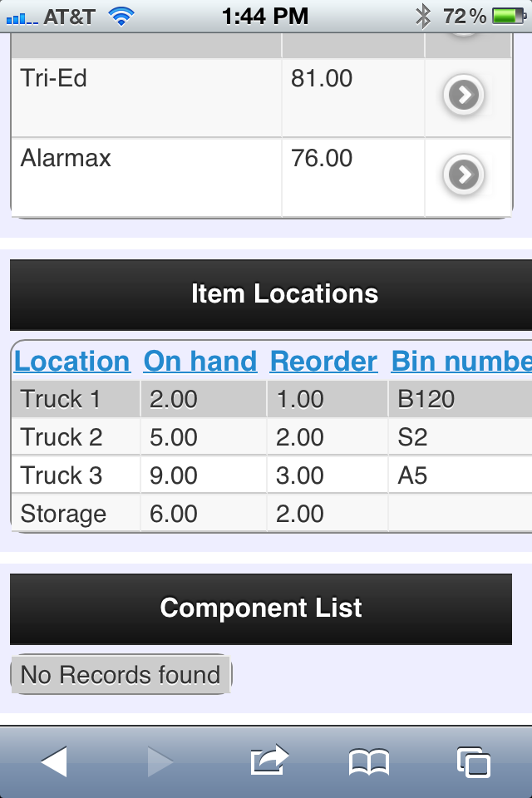
Task: Sort table by On hand column
Action: (x=200, y=362)
